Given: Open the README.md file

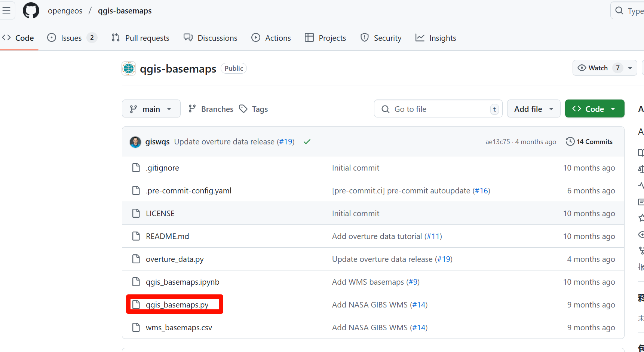Looking at the screenshot, I should [167, 236].
